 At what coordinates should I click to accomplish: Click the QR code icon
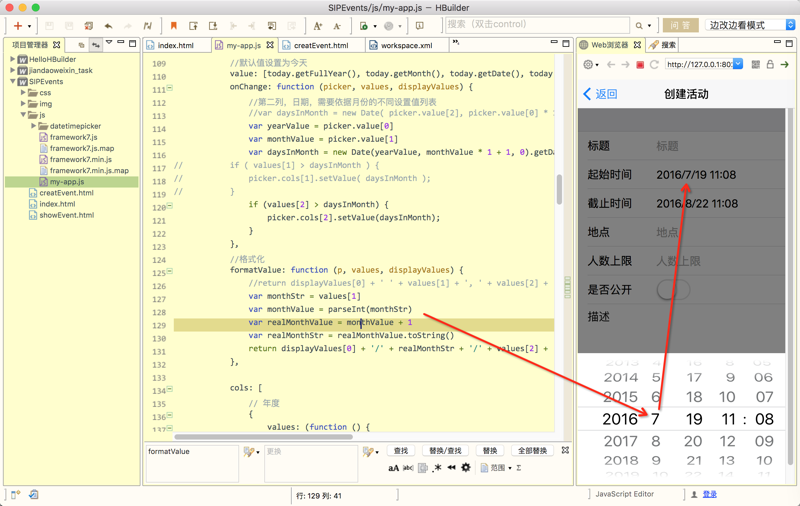tap(756, 64)
